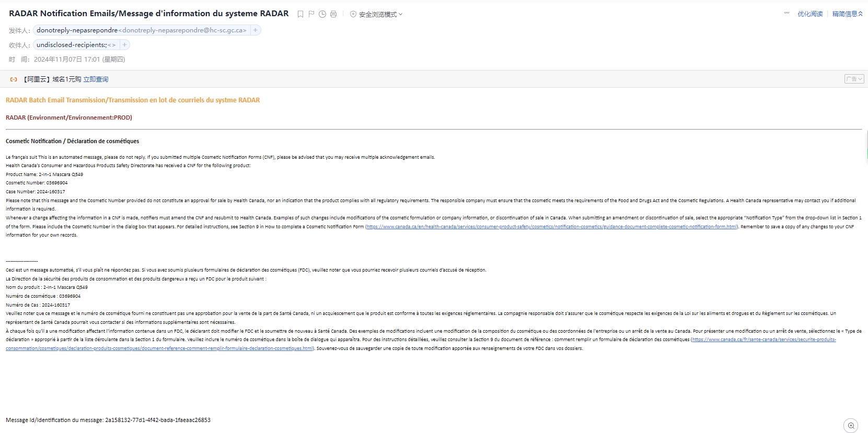868x433 pixels.
Task: Add the sender to contacts with plus
Action: (256, 30)
